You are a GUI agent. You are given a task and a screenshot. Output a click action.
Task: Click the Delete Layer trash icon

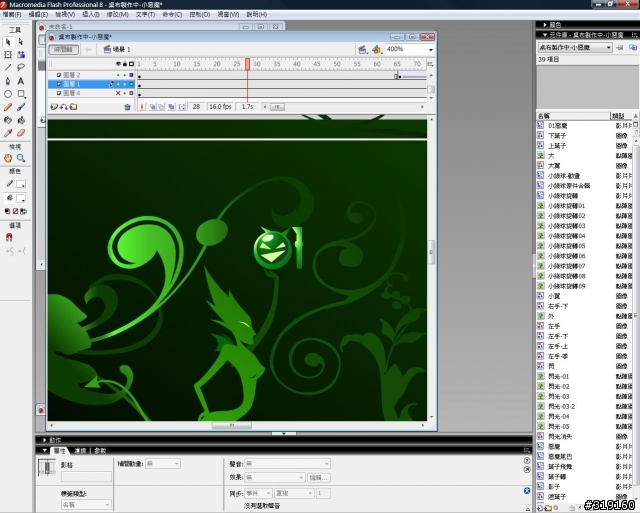click(127, 107)
